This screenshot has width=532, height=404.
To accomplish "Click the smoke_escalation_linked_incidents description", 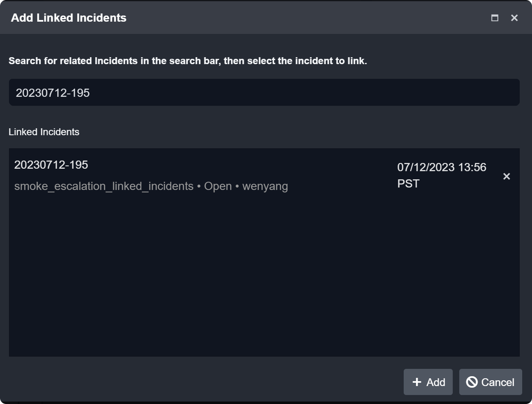I will point(104,186).
